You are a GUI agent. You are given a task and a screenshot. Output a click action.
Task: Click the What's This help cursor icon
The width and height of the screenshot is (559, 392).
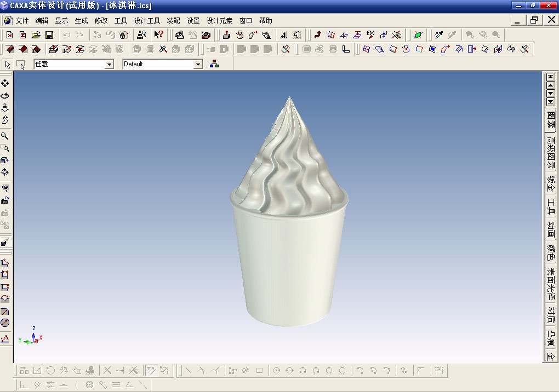[158, 35]
